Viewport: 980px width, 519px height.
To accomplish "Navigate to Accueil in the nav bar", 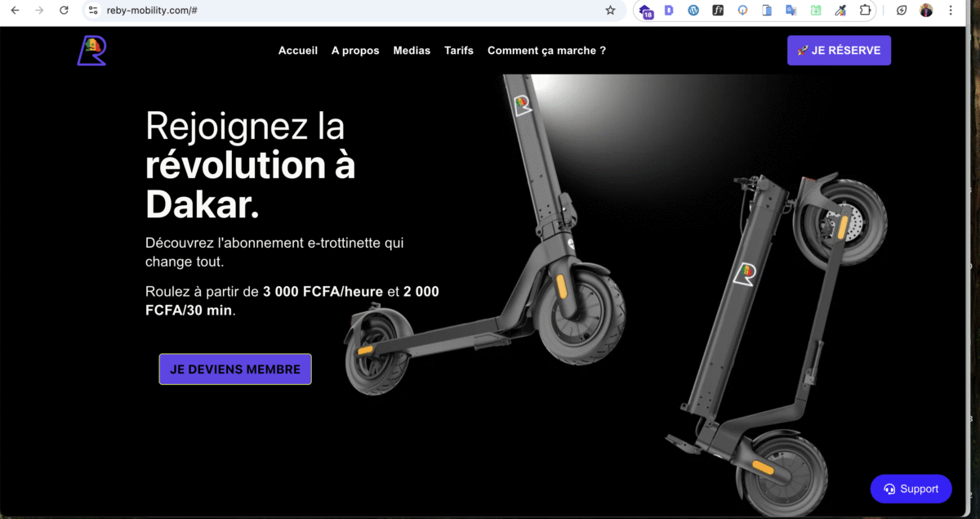I will coord(298,51).
